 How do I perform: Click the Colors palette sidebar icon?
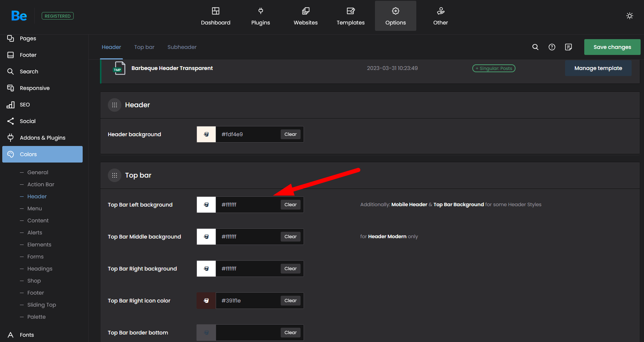(x=11, y=154)
